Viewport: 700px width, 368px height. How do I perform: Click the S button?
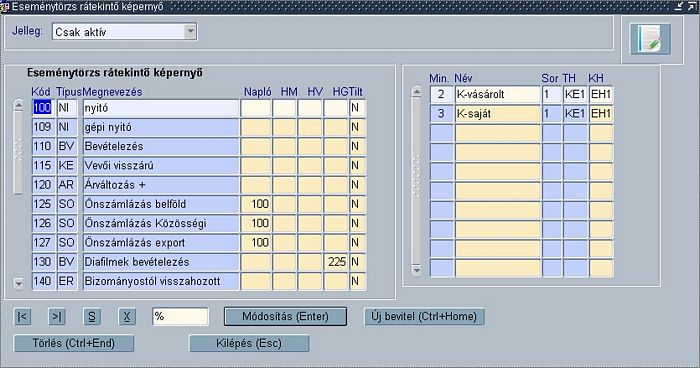[x=92, y=317]
